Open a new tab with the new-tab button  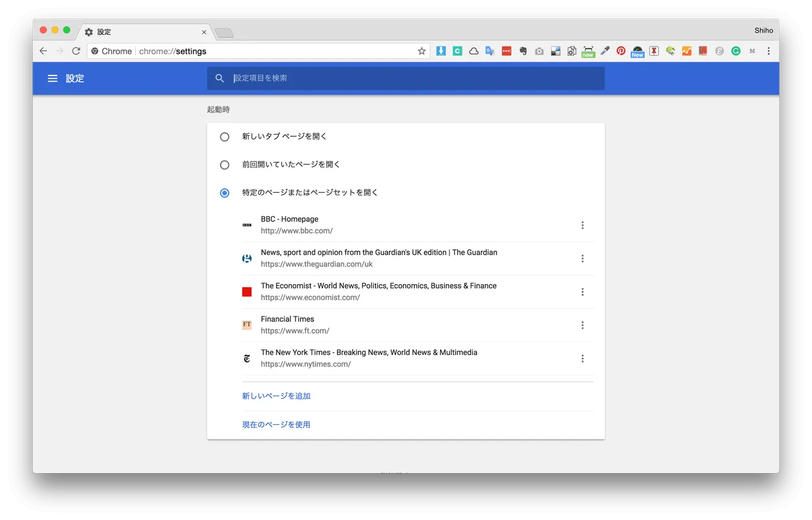pyautogui.click(x=224, y=33)
